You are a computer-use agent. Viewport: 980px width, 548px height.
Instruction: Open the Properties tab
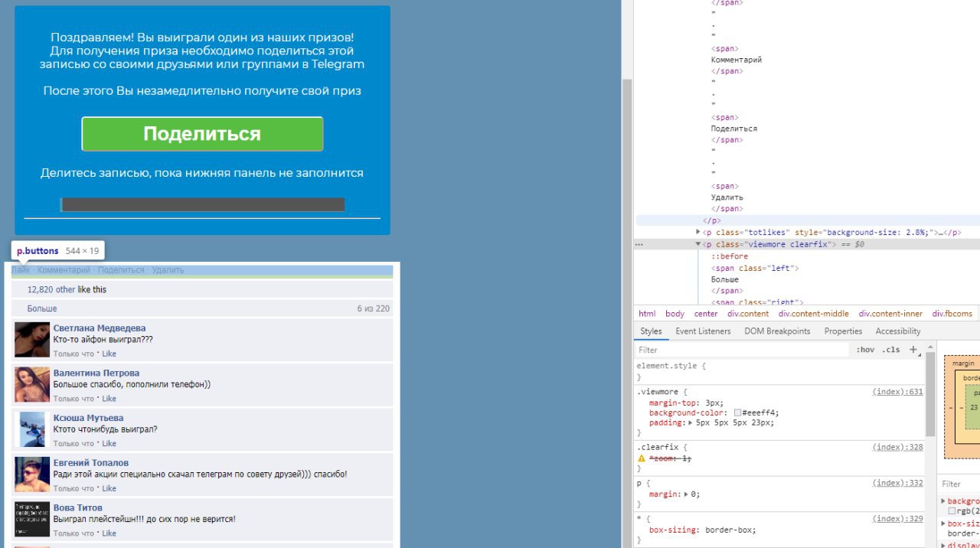(x=843, y=331)
